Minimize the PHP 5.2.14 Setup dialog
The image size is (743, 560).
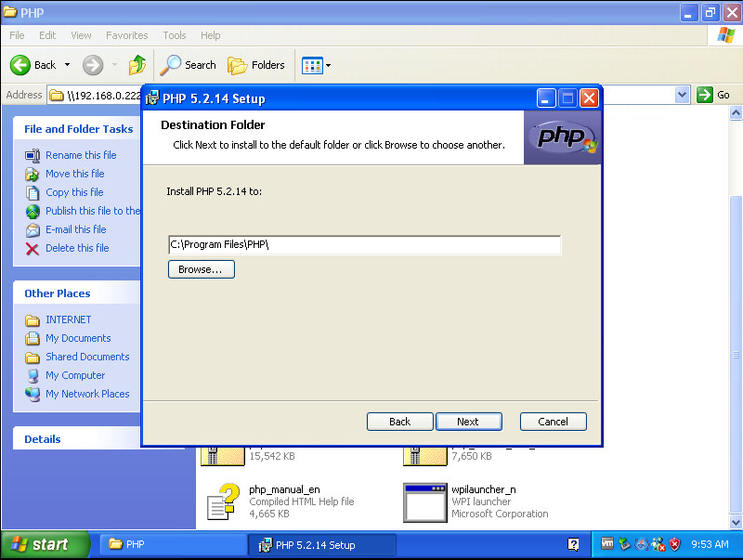pos(546,98)
